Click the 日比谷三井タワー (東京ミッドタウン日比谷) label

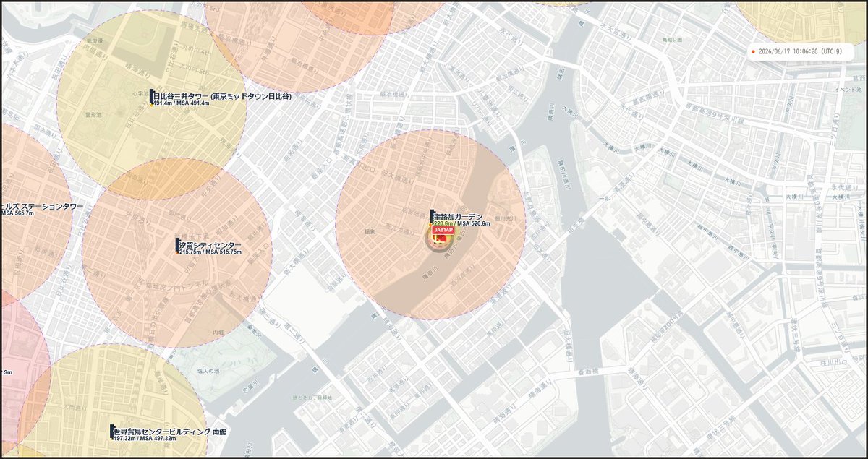click(223, 96)
